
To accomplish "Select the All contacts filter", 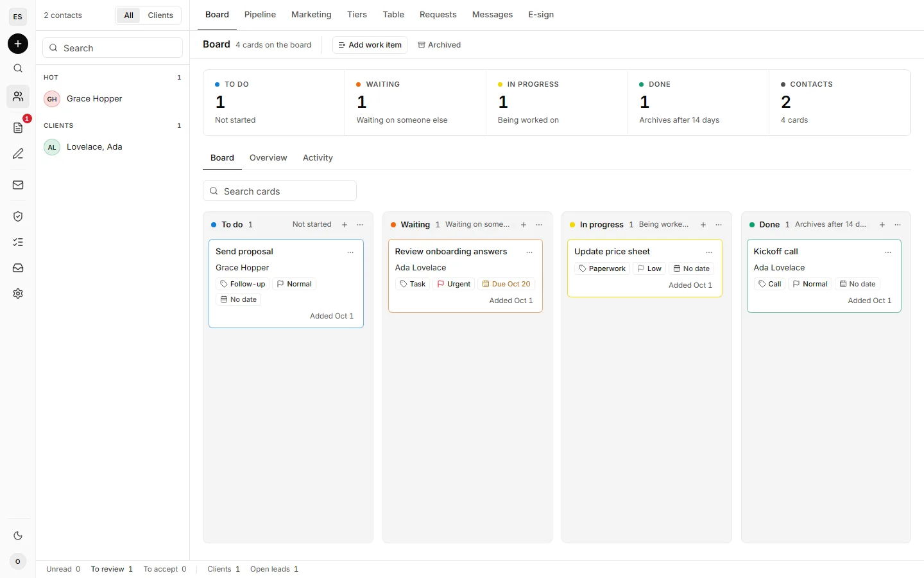I will coord(128,15).
